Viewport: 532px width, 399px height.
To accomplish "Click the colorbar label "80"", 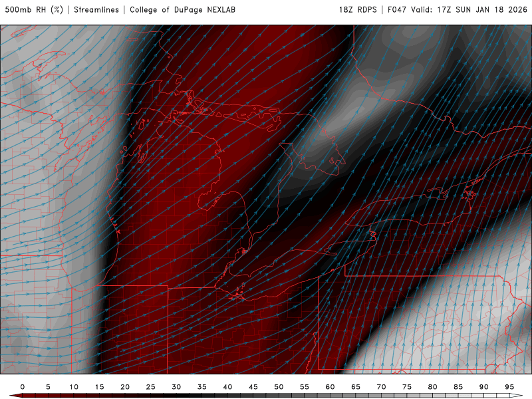I will tap(433, 387).
